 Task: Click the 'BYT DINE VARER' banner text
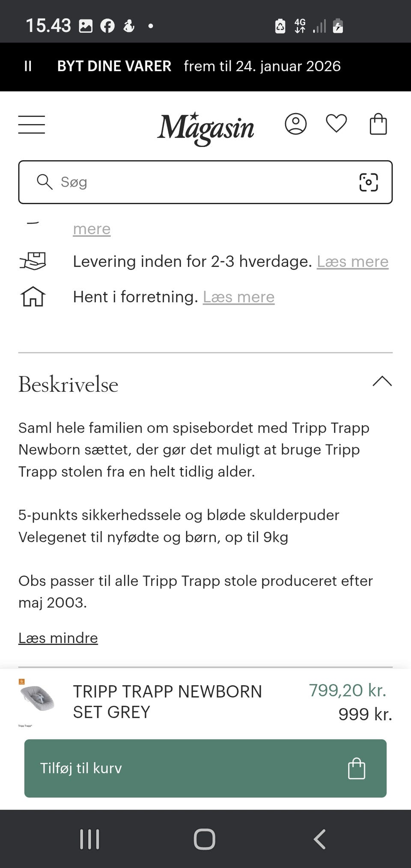click(114, 66)
